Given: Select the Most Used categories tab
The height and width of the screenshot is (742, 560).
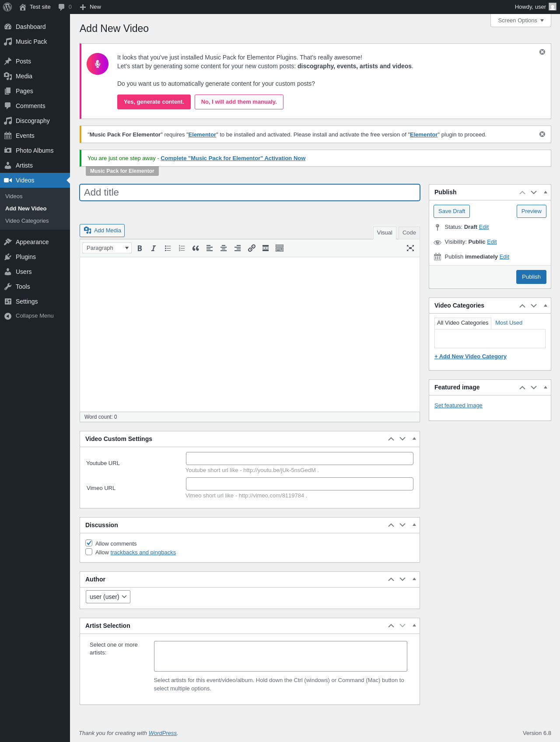Looking at the screenshot, I should [509, 323].
